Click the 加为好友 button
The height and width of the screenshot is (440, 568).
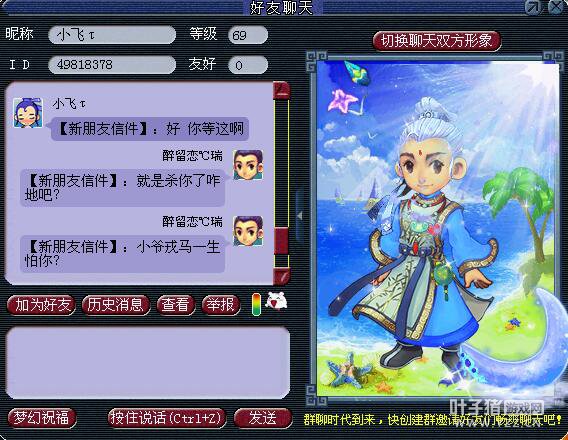pyautogui.click(x=42, y=305)
